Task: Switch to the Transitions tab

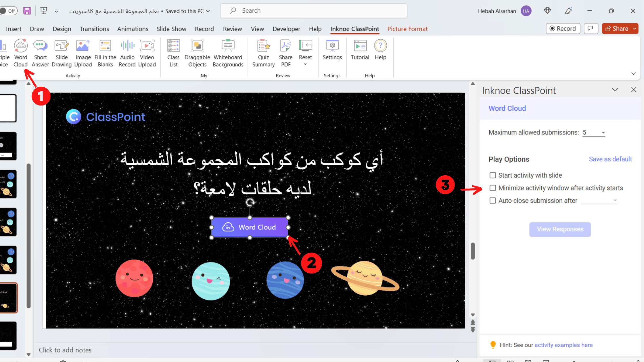Action: pos(94,29)
